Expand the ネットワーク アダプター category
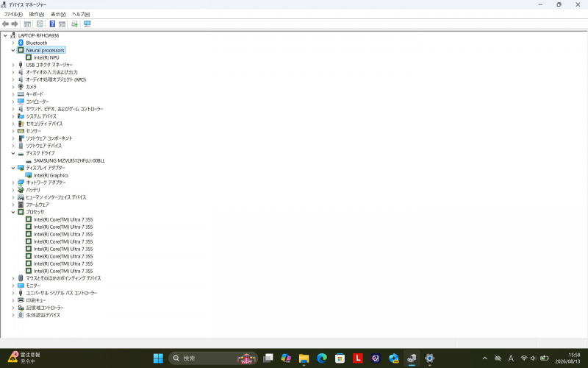Image resolution: width=588 pixels, height=368 pixels. point(13,183)
